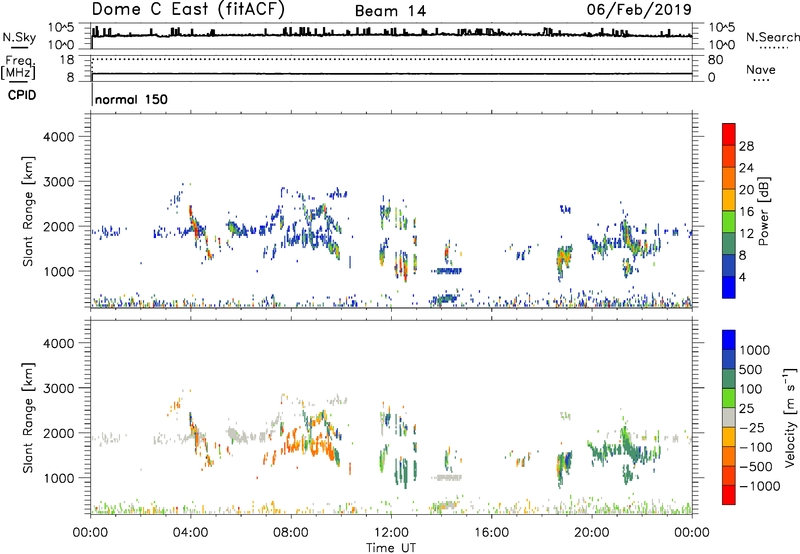Click the '12' power colorbar tick

(746, 234)
